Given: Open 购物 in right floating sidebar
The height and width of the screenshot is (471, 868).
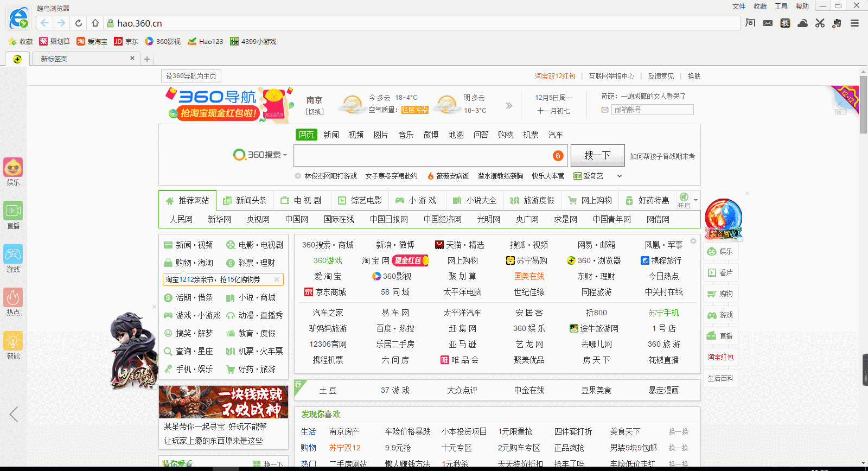Looking at the screenshot, I should (x=720, y=294).
